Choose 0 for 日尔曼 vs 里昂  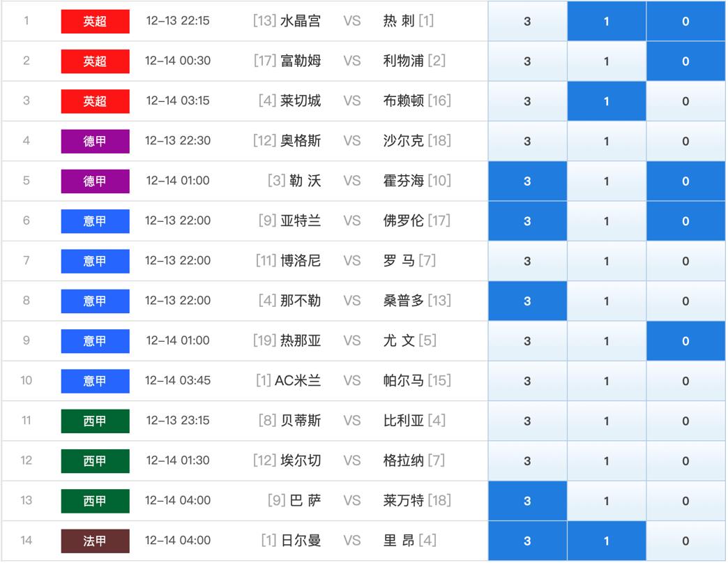coord(685,541)
